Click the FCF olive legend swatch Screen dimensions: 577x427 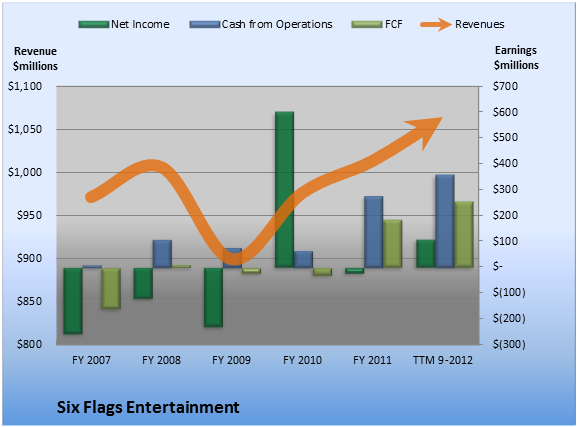click(x=367, y=24)
